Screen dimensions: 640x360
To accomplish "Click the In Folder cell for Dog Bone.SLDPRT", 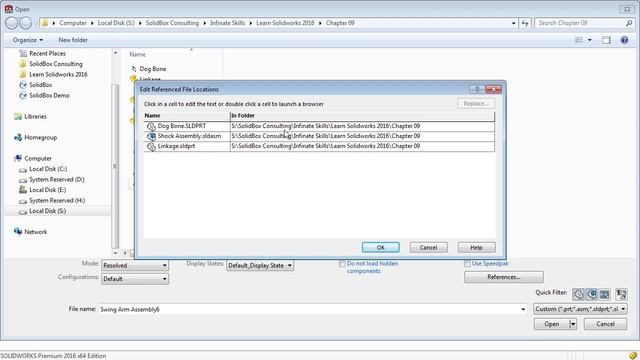I will click(x=362, y=126).
